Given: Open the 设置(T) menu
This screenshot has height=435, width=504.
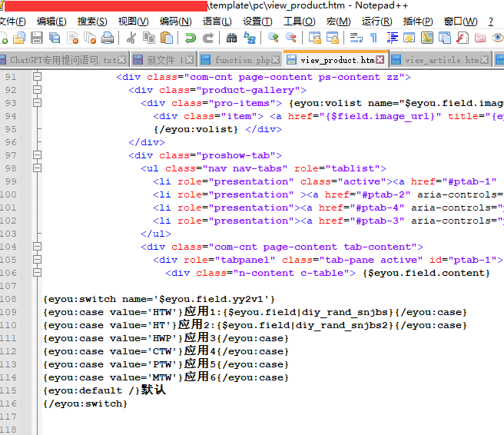Looking at the screenshot, I should coord(257,22).
